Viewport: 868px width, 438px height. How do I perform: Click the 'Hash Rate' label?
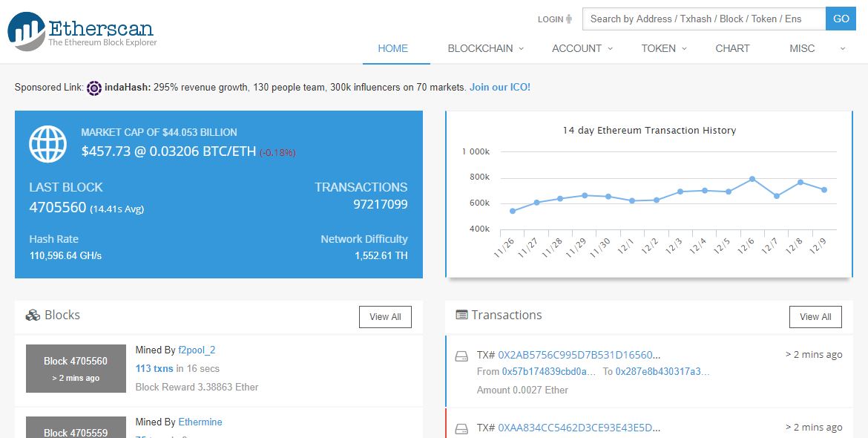[53, 239]
